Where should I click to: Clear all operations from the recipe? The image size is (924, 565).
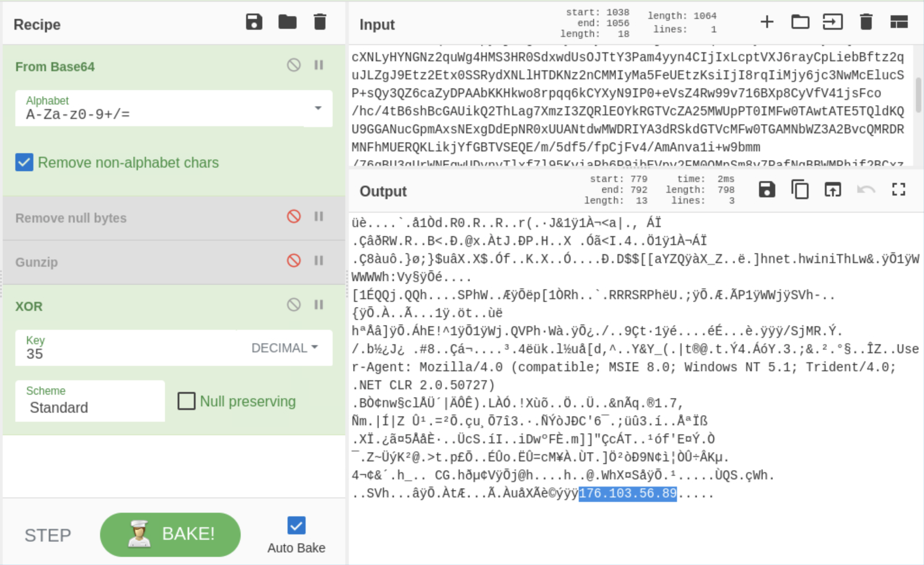pos(320,22)
